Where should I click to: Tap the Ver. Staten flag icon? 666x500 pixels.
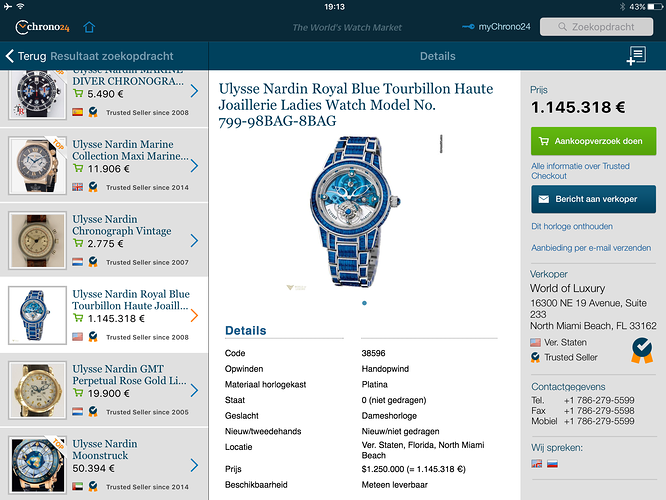click(x=535, y=342)
